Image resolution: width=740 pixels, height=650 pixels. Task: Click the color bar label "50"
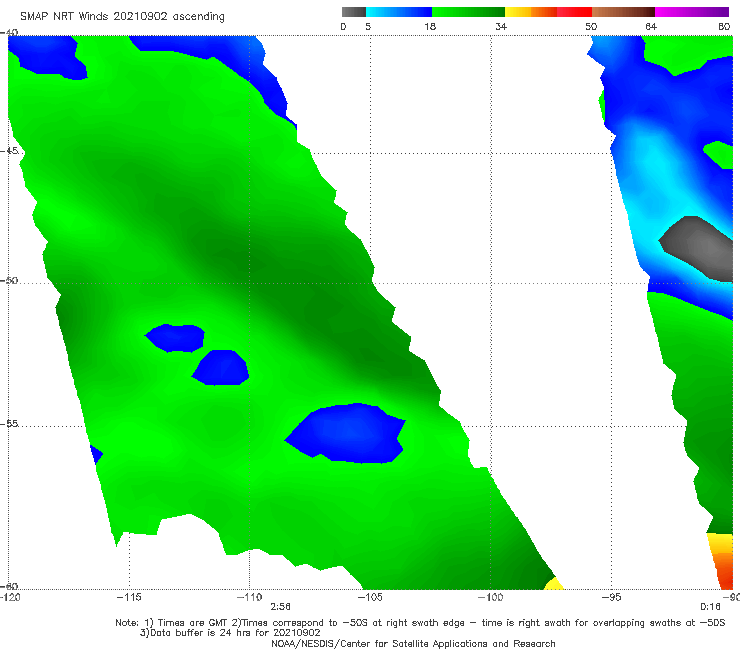point(591,27)
